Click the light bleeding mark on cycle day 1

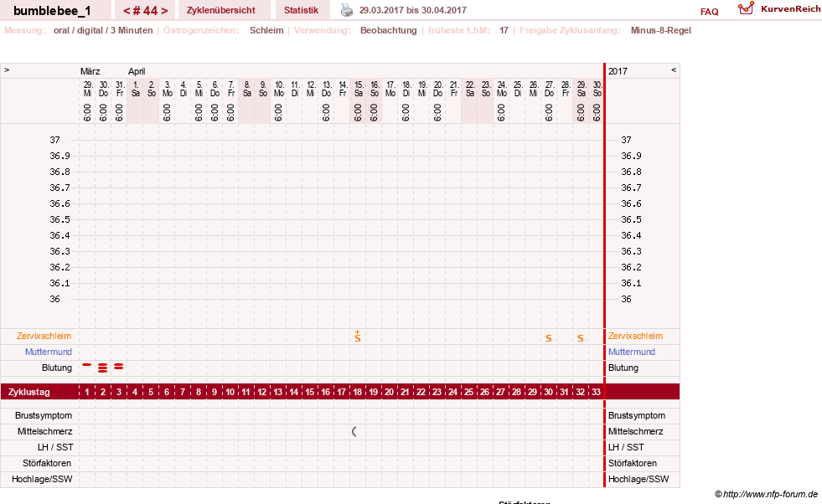coord(87,365)
